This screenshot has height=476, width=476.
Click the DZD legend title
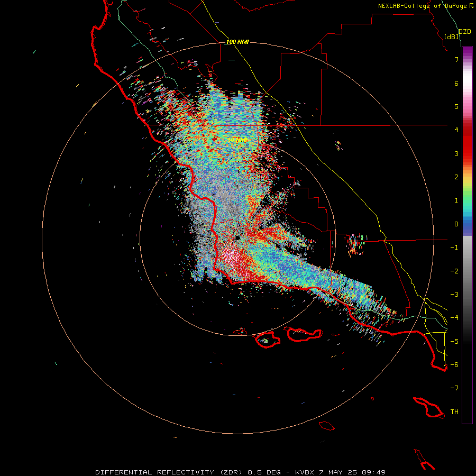(x=464, y=32)
